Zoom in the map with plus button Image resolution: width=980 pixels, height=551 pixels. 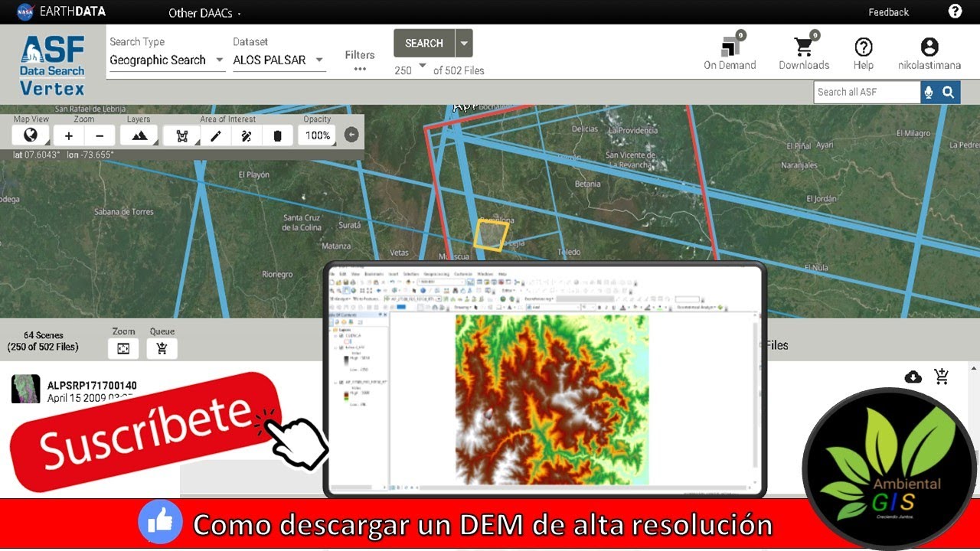click(69, 135)
